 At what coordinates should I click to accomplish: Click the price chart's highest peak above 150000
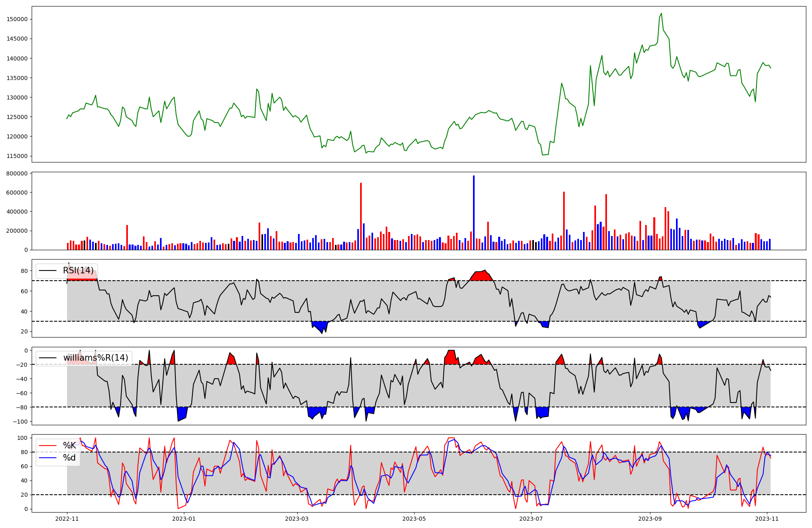661,14
